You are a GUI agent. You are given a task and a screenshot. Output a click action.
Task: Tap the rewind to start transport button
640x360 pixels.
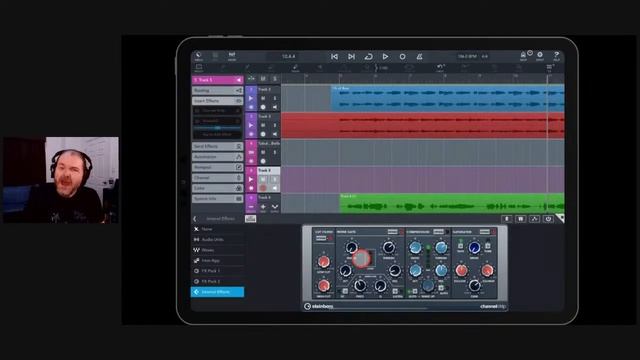click(x=334, y=57)
